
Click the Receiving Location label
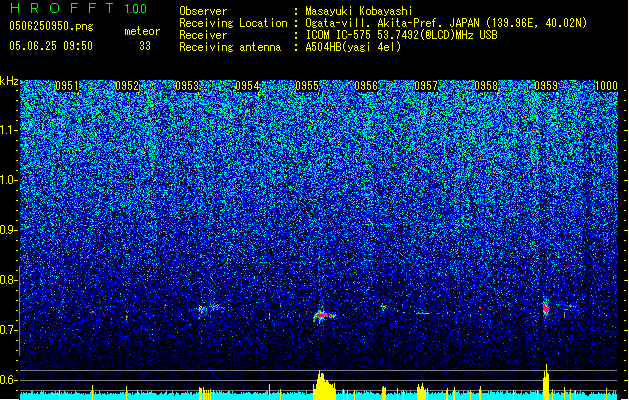(233, 23)
